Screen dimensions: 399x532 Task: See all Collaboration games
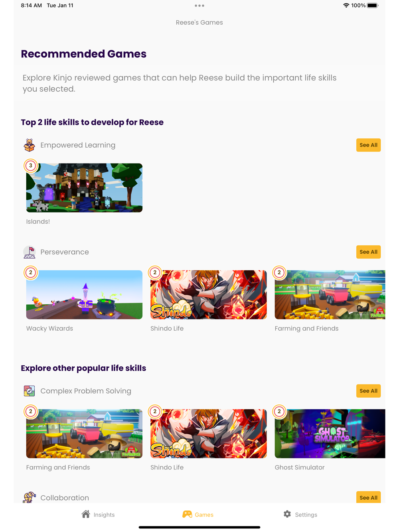[368, 497]
